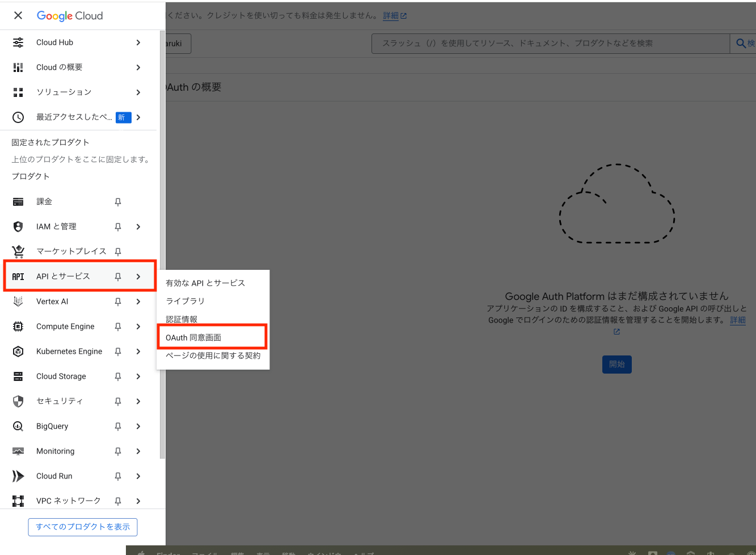
Task: Pin マーケットプレイス product
Action: click(118, 252)
